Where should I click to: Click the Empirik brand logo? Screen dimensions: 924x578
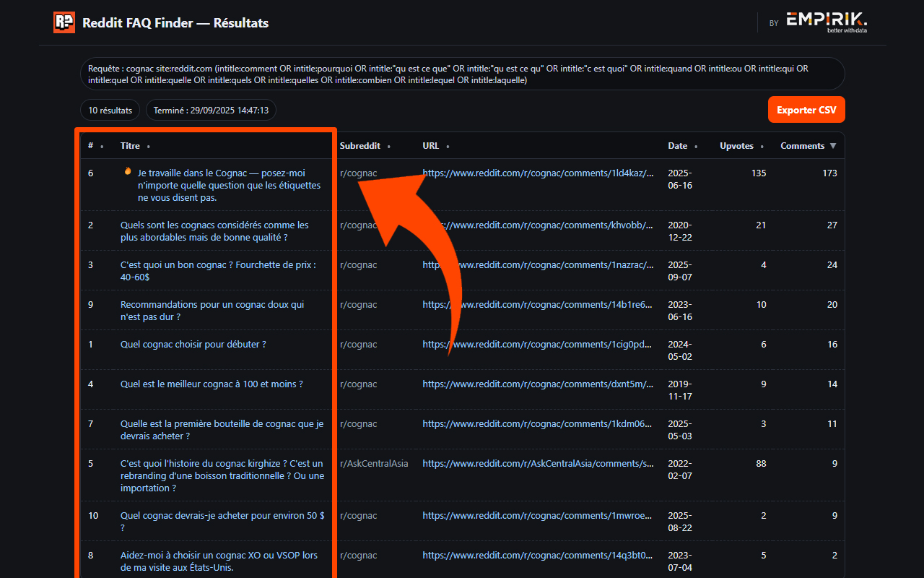(x=827, y=22)
